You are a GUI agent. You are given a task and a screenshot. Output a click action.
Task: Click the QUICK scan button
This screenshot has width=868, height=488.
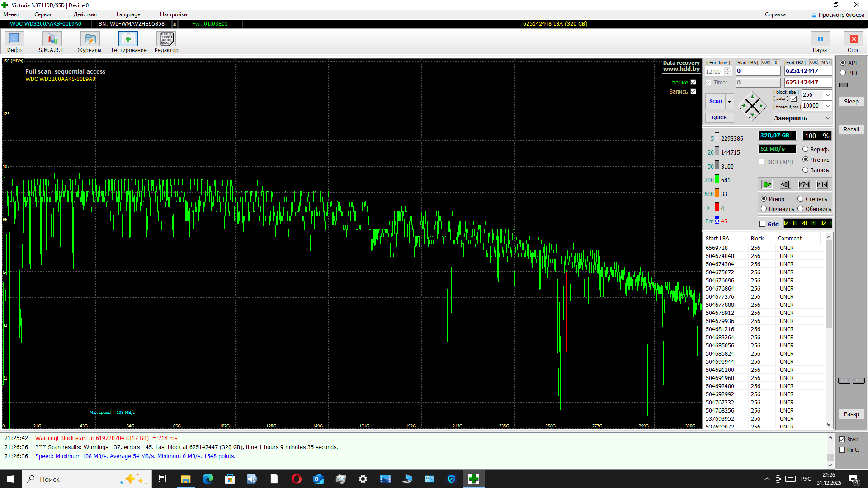coord(719,117)
